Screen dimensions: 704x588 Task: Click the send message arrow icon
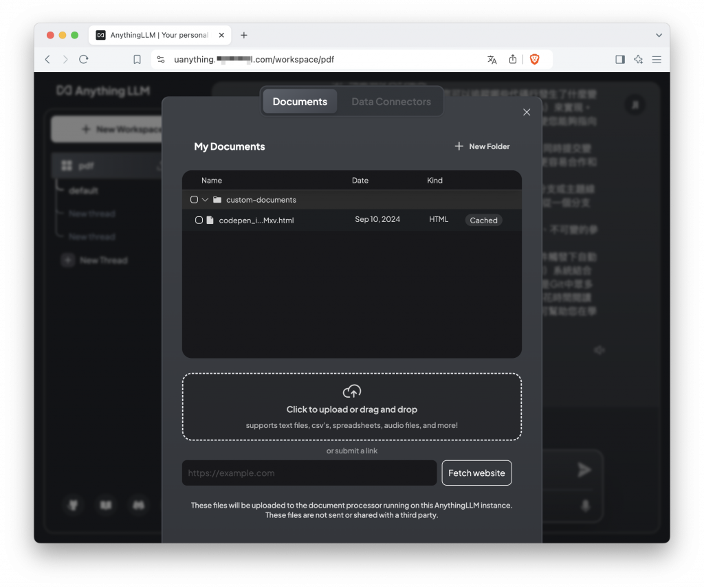pos(584,470)
